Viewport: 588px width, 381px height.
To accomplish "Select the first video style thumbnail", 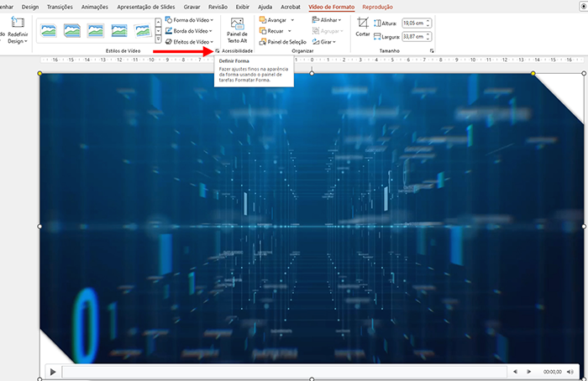I will [50, 31].
